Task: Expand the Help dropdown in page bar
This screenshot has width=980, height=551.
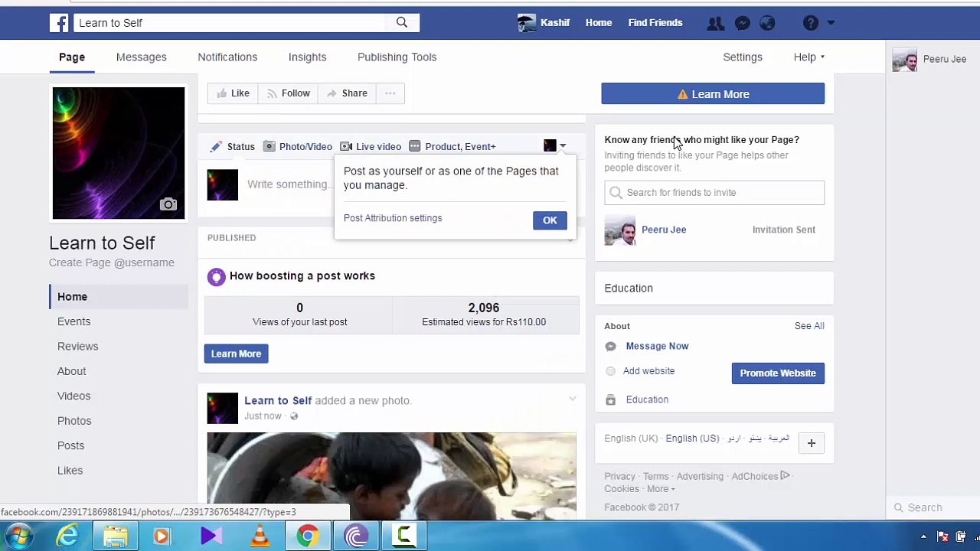Action: point(809,57)
